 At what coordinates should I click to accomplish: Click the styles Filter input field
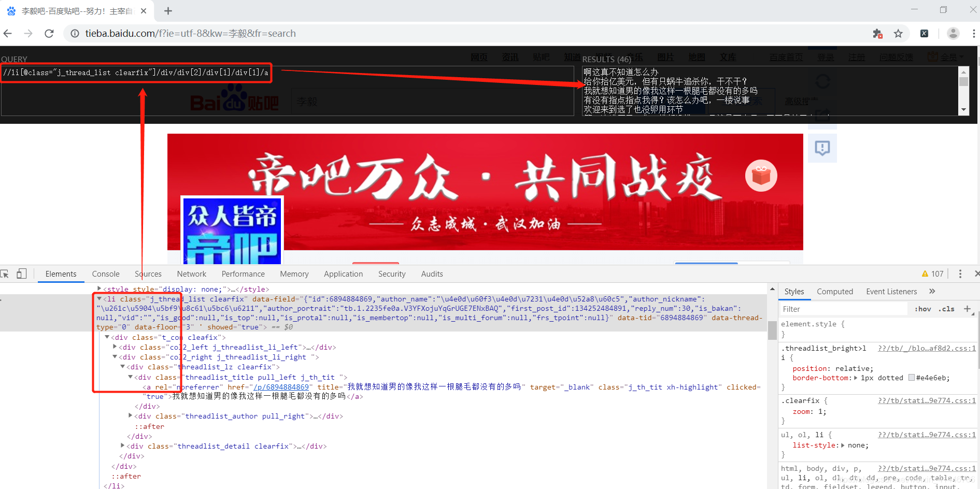tap(844, 309)
